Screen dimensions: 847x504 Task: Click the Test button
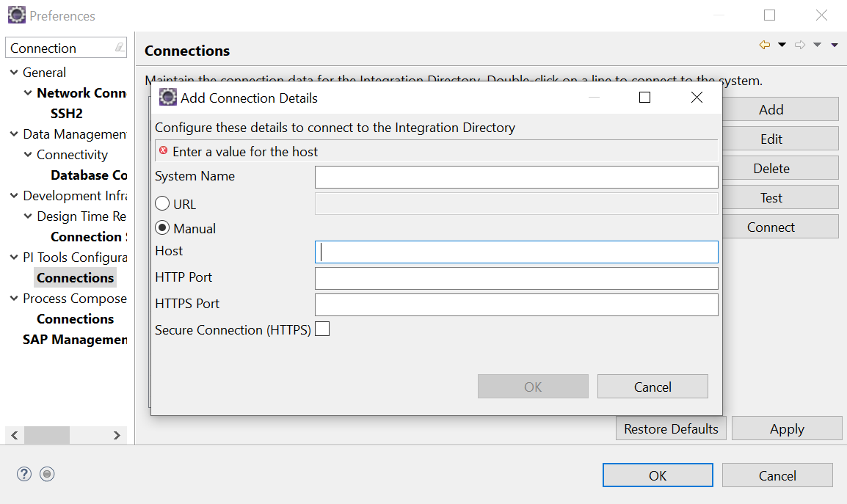pyautogui.click(x=780, y=197)
